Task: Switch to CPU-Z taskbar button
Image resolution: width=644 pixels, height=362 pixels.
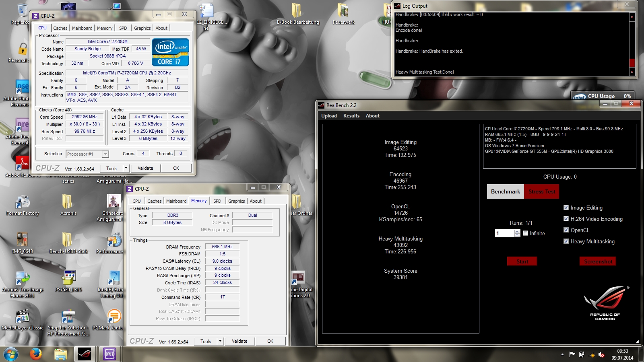Action: [109, 354]
